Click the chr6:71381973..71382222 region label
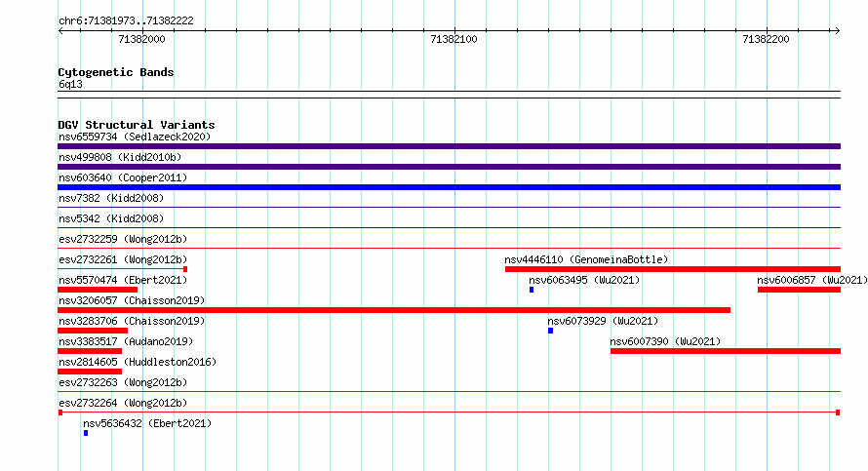Viewport: 868px width, 471px height. point(126,20)
